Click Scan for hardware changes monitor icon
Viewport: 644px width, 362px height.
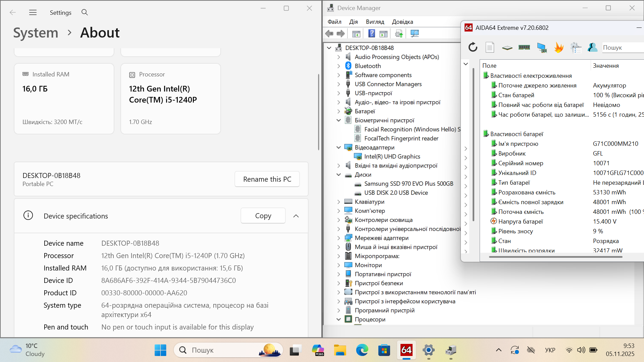click(415, 34)
